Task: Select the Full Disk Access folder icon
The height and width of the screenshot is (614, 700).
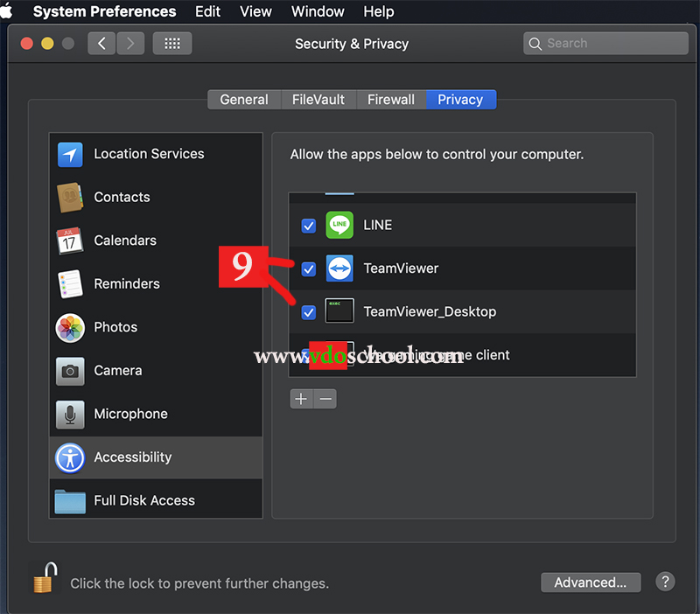Action: click(x=70, y=501)
